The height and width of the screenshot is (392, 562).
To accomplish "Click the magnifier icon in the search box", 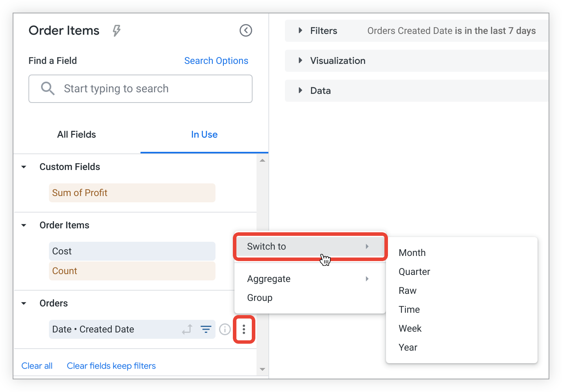I will pyautogui.click(x=47, y=88).
